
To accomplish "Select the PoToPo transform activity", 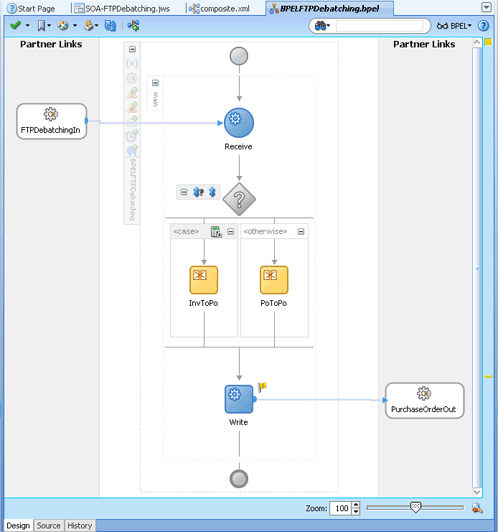I will [274, 280].
